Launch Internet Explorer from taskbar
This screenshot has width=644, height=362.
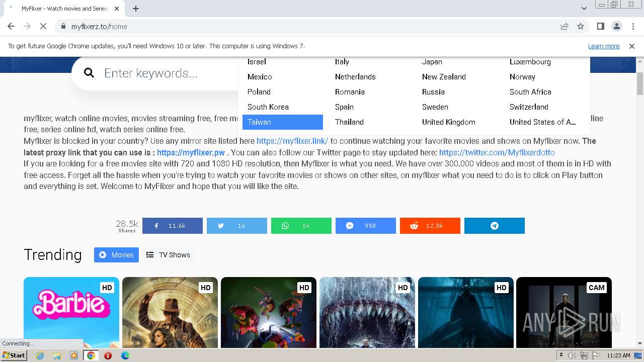[40, 355]
